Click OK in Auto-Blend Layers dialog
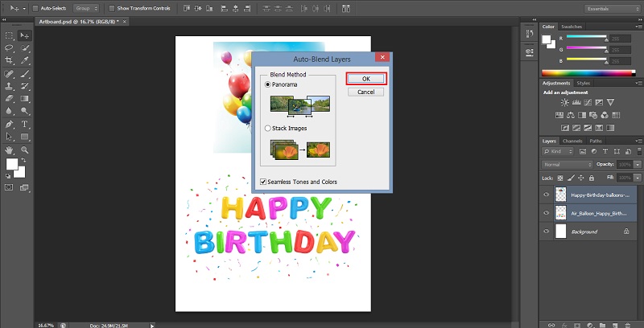The width and height of the screenshot is (644, 328). (x=365, y=79)
